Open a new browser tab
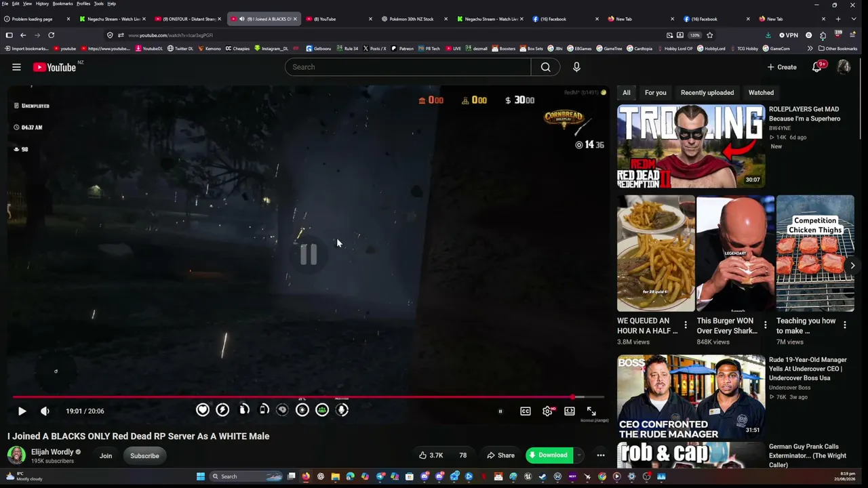 [x=838, y=19]
